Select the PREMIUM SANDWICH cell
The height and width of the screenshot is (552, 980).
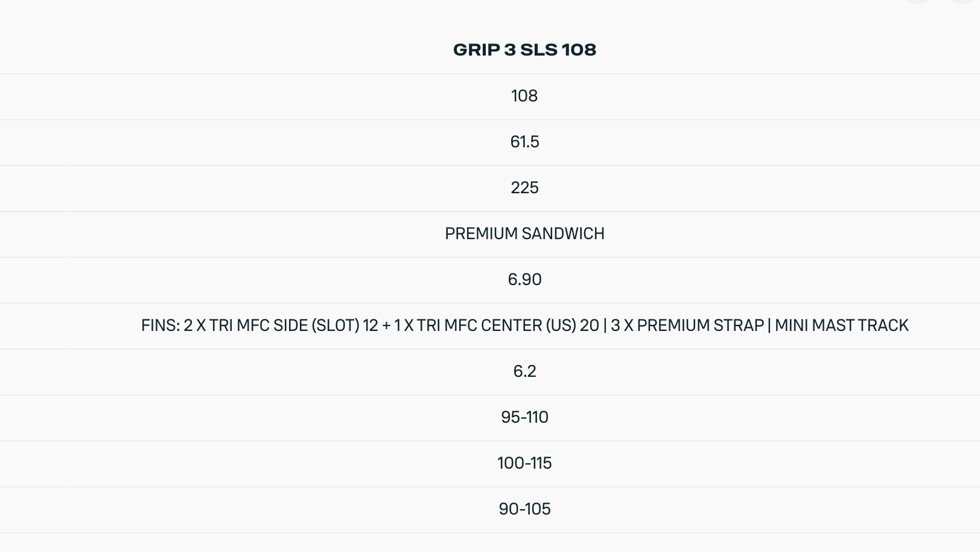[524, 234]
